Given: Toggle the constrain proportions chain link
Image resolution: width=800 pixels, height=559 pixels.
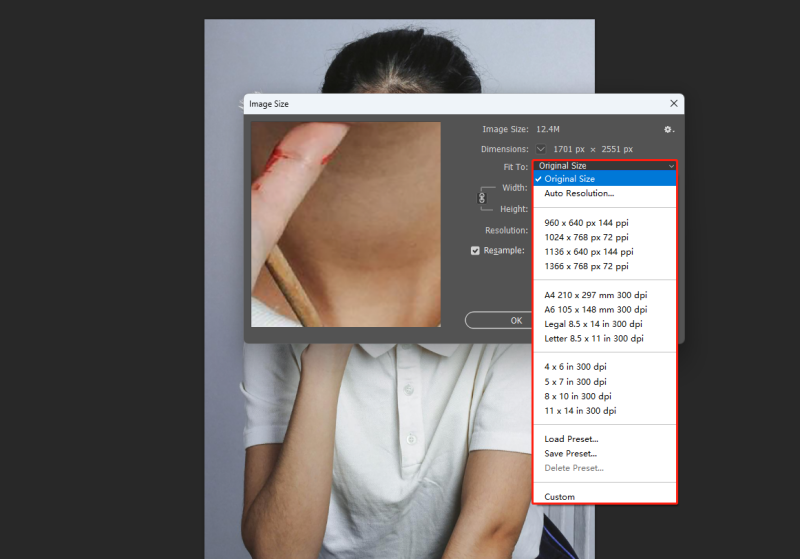Looking at the screenshot, I should pos(482,198).
